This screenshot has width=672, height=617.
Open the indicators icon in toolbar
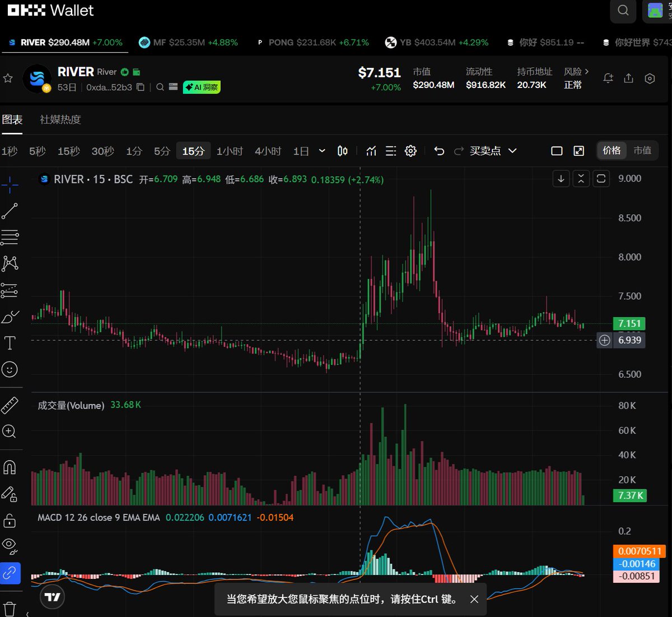[371, 151]
